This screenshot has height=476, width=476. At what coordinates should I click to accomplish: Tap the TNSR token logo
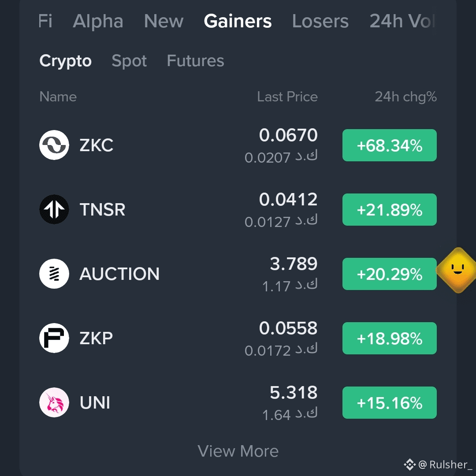[54, 209]
